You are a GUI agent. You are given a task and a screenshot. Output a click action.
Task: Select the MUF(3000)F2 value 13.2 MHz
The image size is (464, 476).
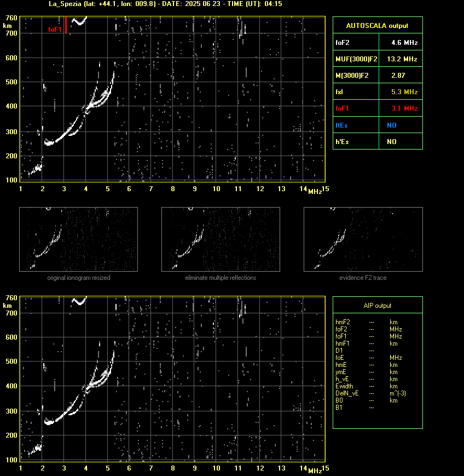click(402, 59)
